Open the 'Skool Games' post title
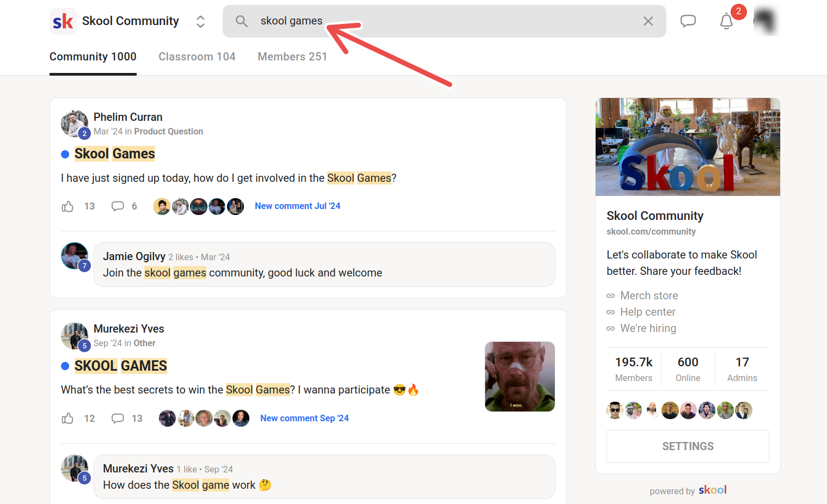827x504 pixels. (x=115, y=154)
